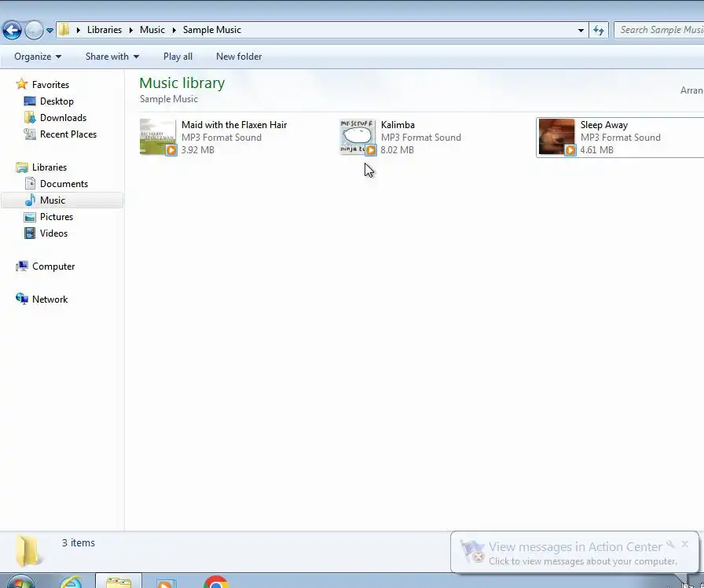
Task: Click the 3.92 MB size text
Action: 197,150
